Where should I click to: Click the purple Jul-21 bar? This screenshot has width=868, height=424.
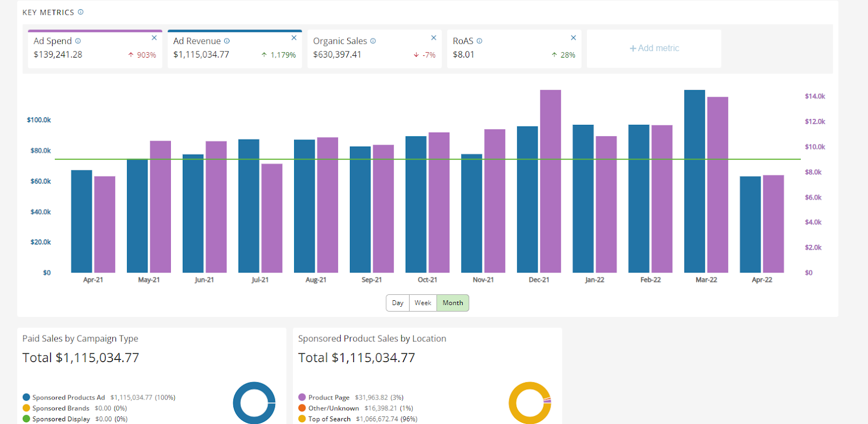tap(272, 218)
